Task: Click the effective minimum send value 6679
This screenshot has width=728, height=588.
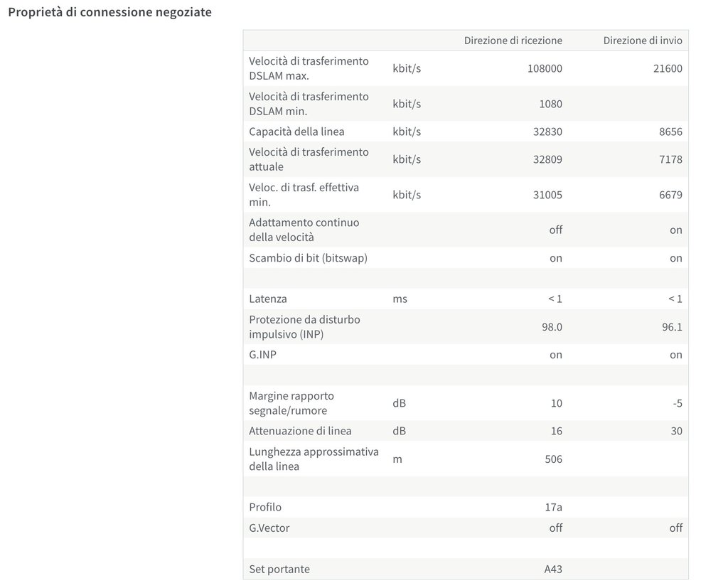Action: tap(670, 195)
